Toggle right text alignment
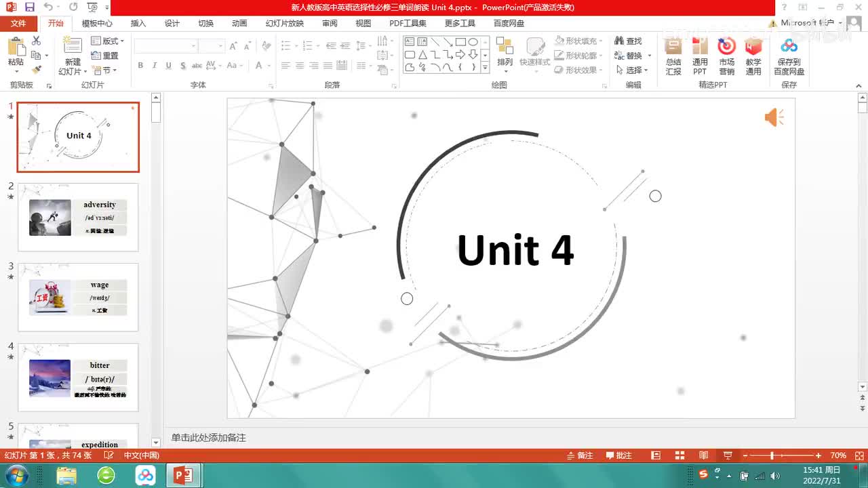The image size is (868, 488). click(313, 66)
